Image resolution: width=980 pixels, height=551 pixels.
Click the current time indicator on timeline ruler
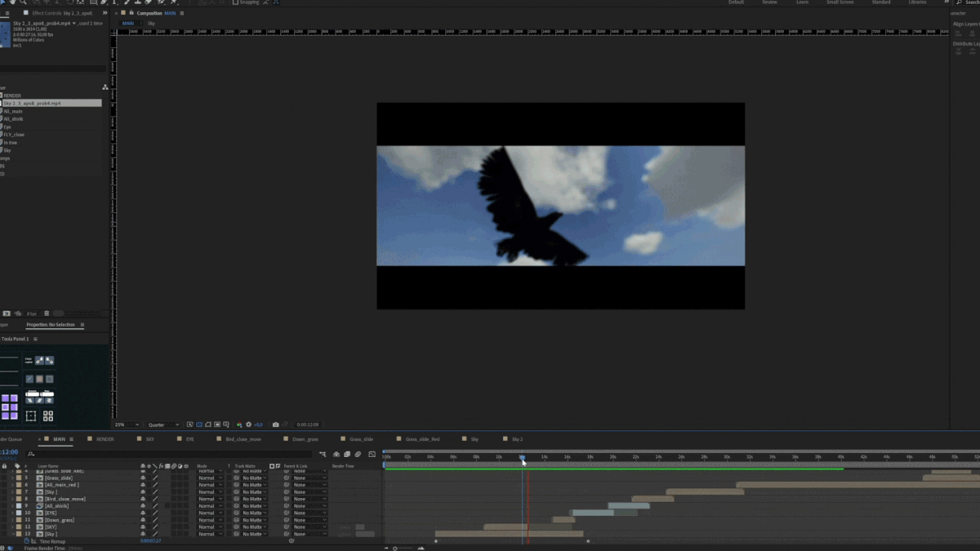click(x=523, y=458)
